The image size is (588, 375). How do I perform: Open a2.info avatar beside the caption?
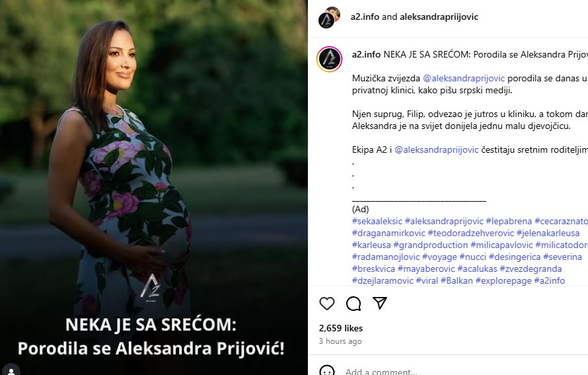click(329, 59)
